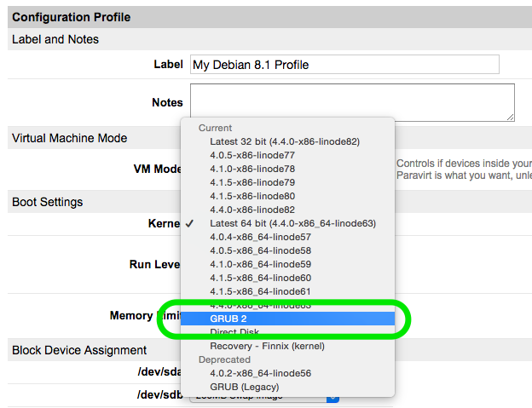Open the /dev/sdb swap image dropdown
Image resolution: width=532 pixels, height=408 pixels.
tap(333, 396)
